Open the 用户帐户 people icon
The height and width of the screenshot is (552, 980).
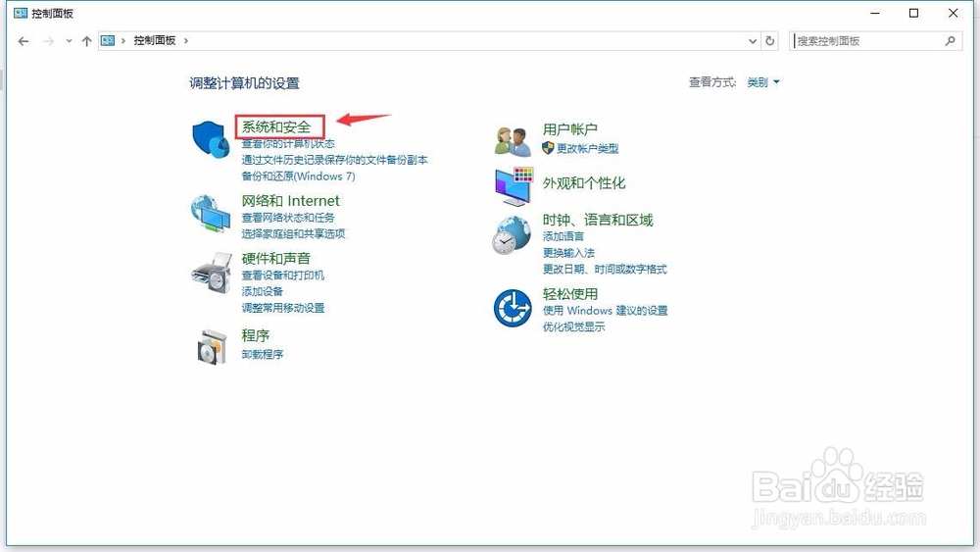click(512, 140)
